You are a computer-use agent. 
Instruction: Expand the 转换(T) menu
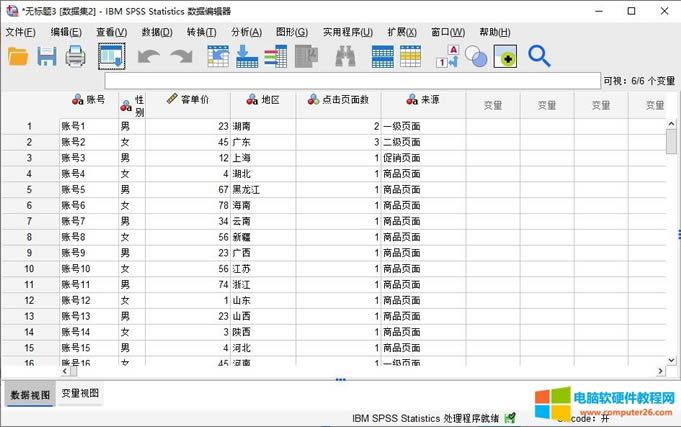[x=201, y=32]
